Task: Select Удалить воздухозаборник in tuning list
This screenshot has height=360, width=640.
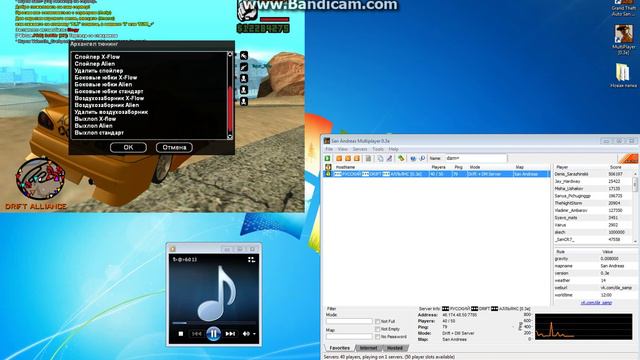Action: coord(111,112)
